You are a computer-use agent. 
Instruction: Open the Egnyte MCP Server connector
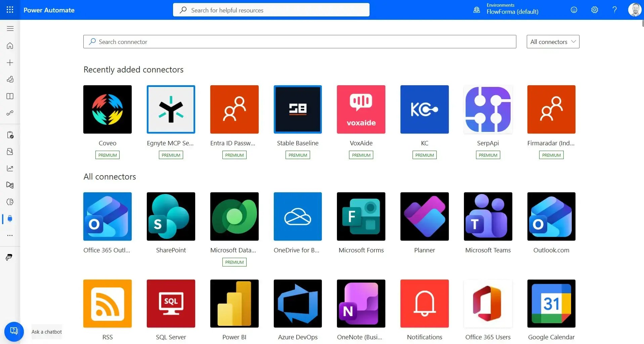pyautogui.click(x=171, y=109)
